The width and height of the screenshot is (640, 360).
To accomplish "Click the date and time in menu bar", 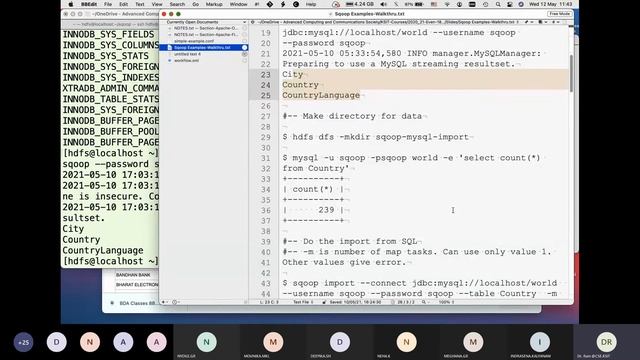I will 550,4.
